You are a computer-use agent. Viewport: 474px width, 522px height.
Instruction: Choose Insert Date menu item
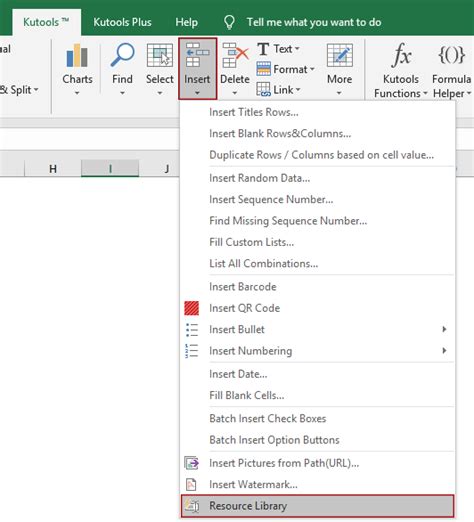(x=317, y=374)
